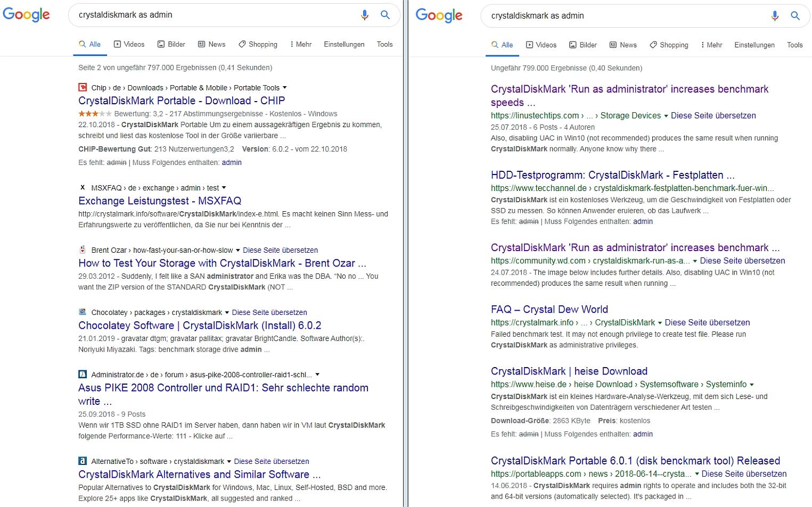The height and width of the screenshot is (507, 812).
Task: Open community.wd.com Run as administrator result title
Action: [635, 247]
